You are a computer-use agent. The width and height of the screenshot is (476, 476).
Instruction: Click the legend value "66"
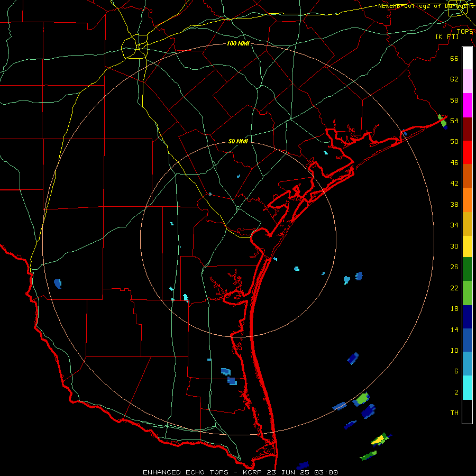pos(454,58)
